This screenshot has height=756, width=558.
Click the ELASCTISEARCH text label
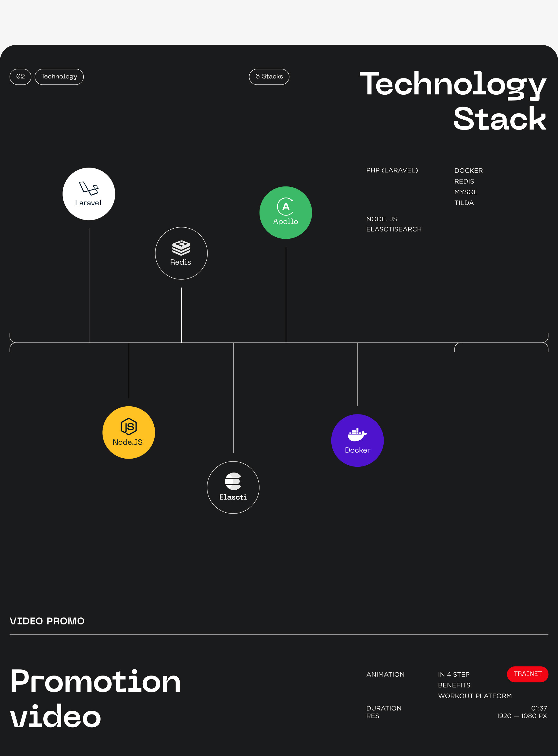click(394, 229)
